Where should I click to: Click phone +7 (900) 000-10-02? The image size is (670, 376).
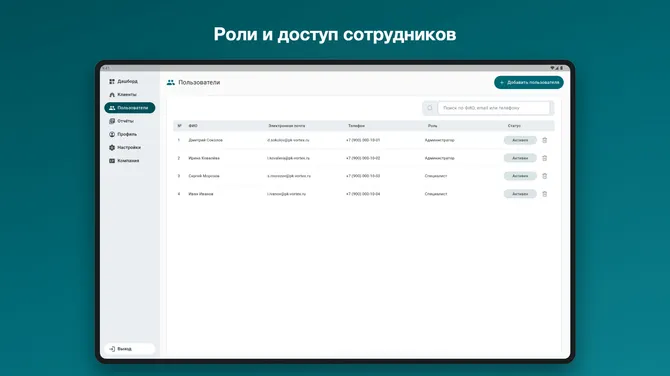pos(363,158)
